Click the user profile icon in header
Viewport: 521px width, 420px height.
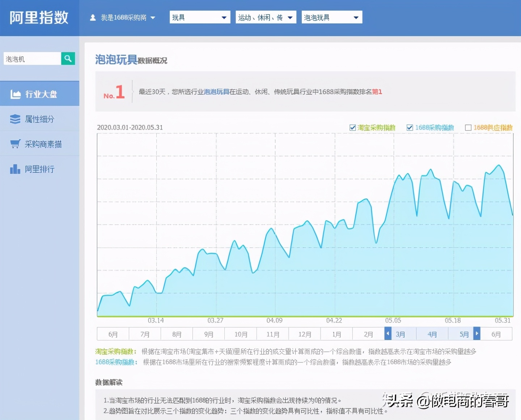[x=93, y=17]
